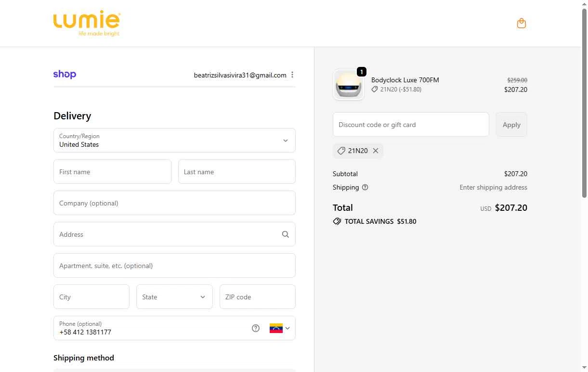The width and height of the screenshot is (588, 372).
Task: Click the Subtotal label
Action: (x=345, y=174)
